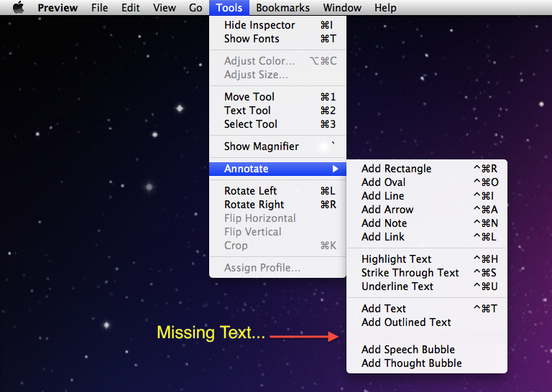The image size is (552, 392).
Task: Choose Add Outlined Text
Action: click(427, 322)
